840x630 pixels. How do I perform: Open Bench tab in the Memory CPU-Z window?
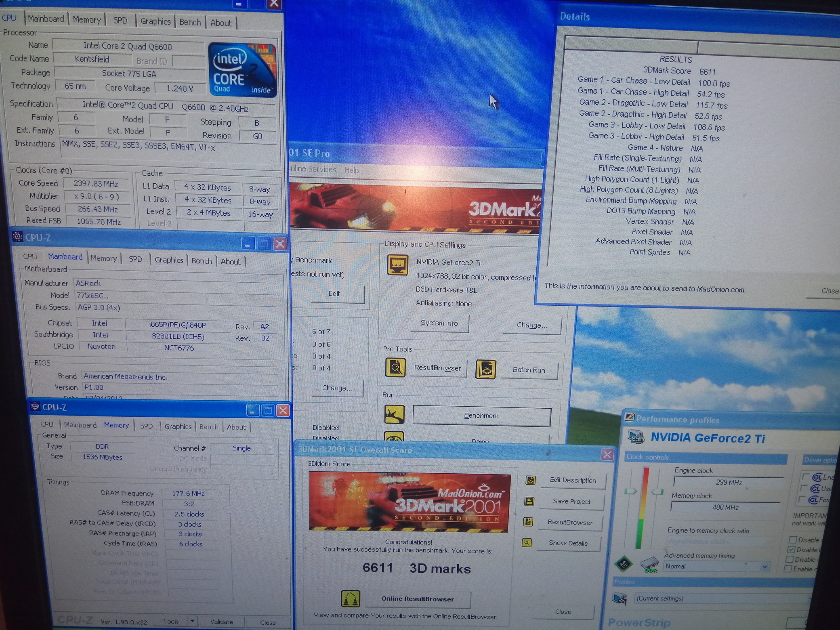coord(209,426)
